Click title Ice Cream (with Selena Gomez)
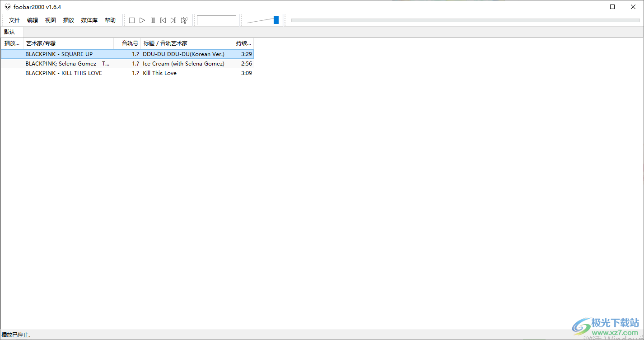 pyautogui.click(x=183, y=64)
